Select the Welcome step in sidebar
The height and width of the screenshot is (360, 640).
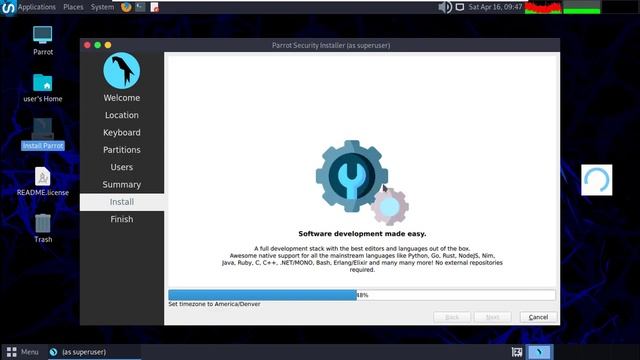(122, 98)
